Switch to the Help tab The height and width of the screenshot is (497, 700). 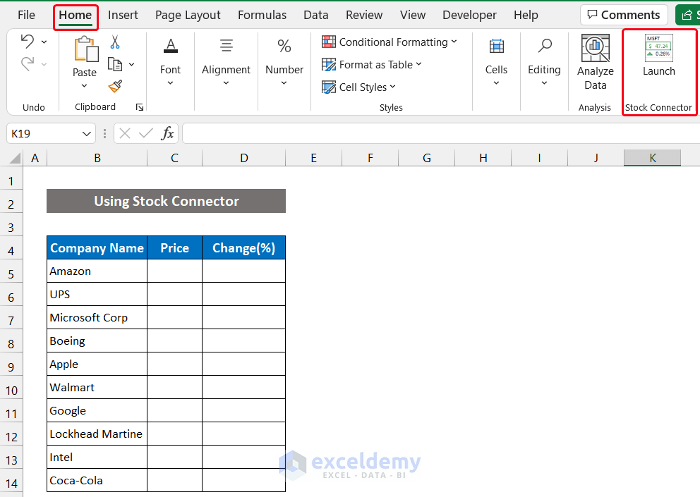526,15
